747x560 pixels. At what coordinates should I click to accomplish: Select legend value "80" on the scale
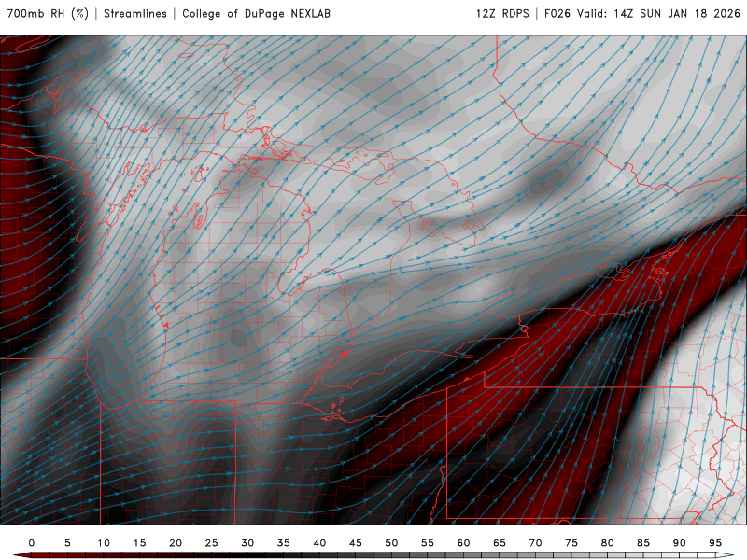[x=607, y=543]
